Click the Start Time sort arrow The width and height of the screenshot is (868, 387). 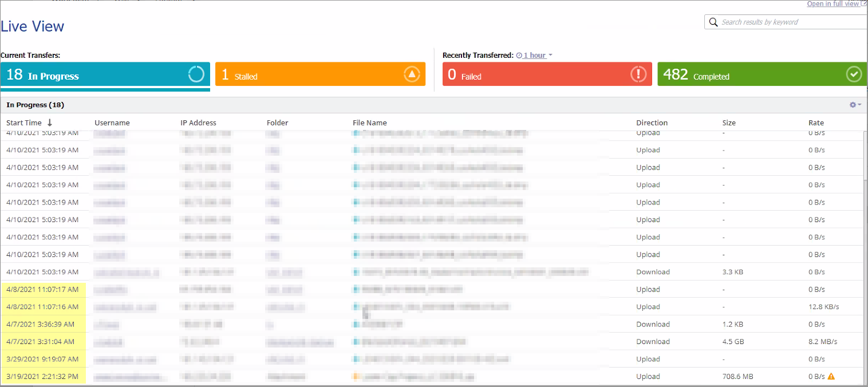[50, 123]
